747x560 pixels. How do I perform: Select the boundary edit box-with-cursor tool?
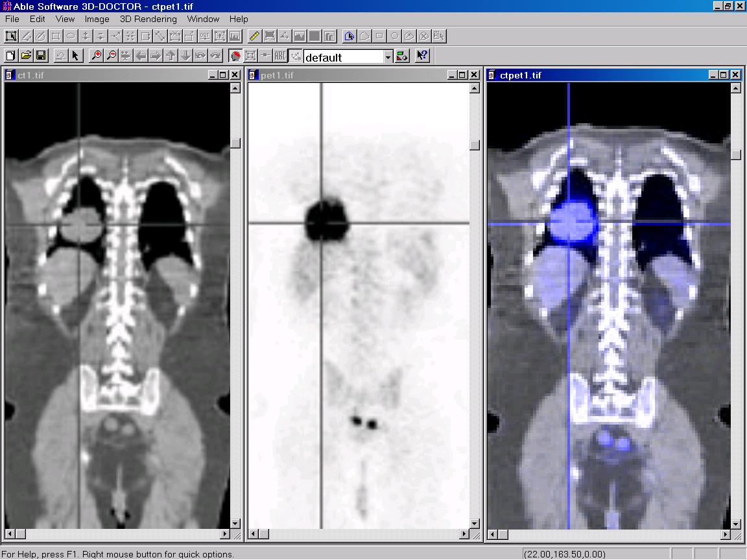click(11, 36)
